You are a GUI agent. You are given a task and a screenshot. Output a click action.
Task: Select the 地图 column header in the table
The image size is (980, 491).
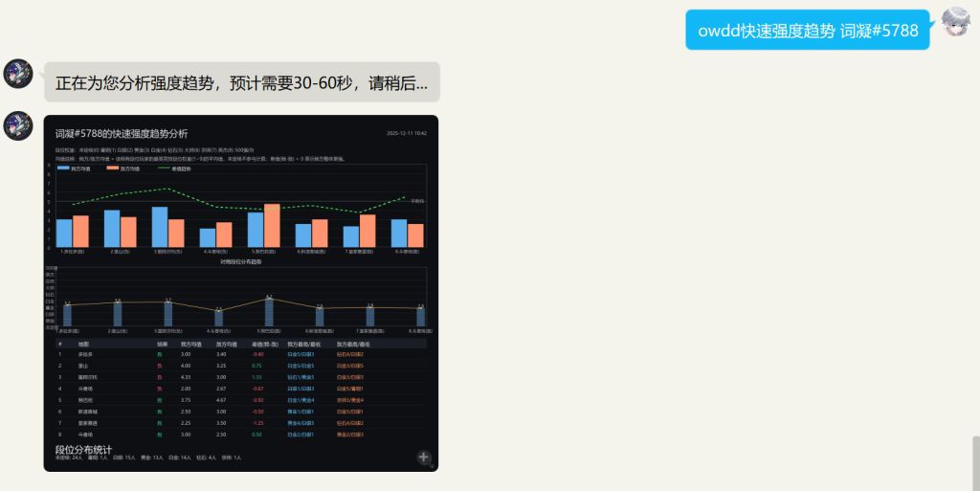point(83,343)
